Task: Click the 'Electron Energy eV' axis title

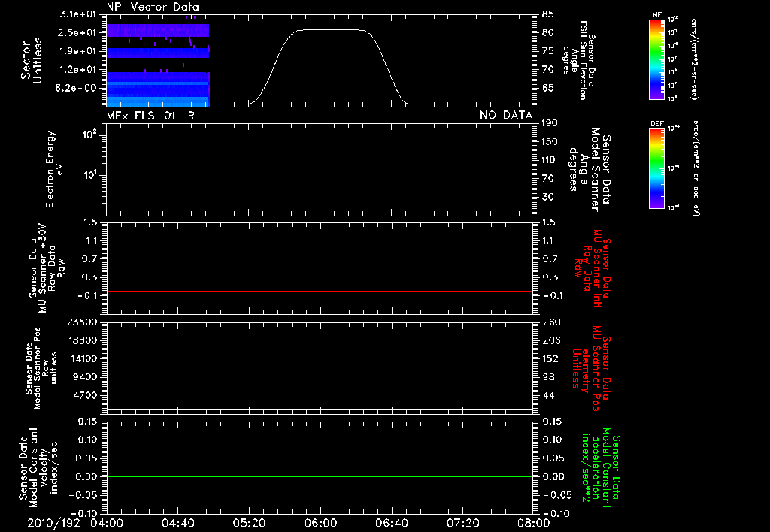Action: (x=54, y=169)
